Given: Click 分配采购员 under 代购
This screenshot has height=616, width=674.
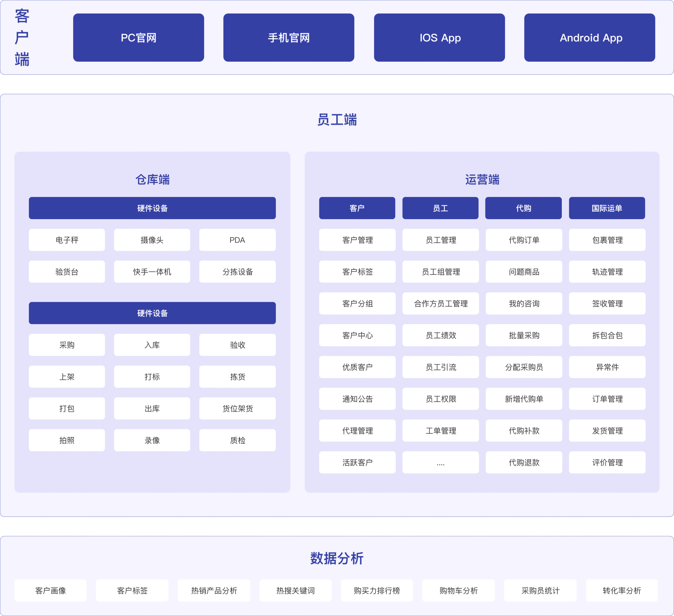Looking at the screenshot, I should coord(524,367).
